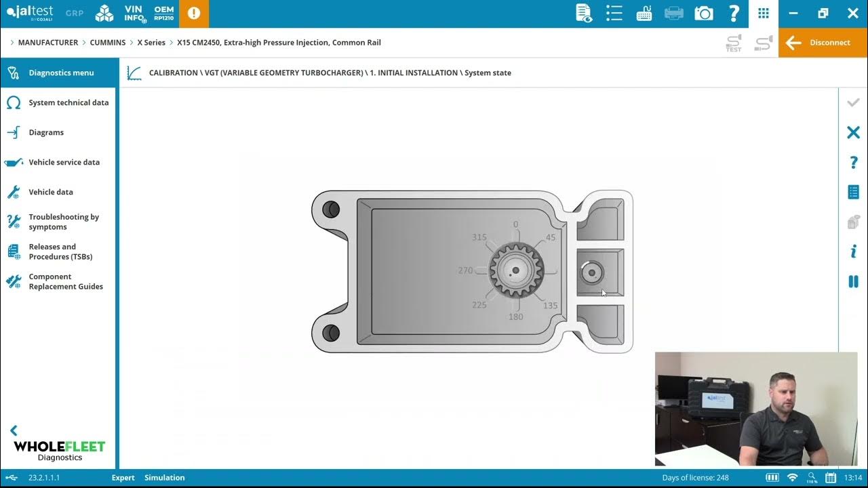Click the turbocharger sector gear in diagram

click(515, 271)
